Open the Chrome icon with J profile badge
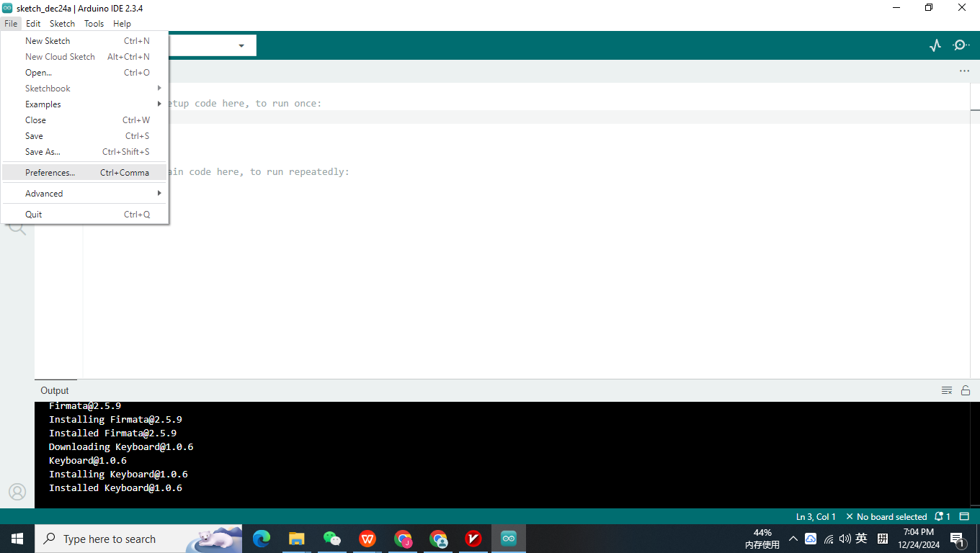 [x=403, y=539]
